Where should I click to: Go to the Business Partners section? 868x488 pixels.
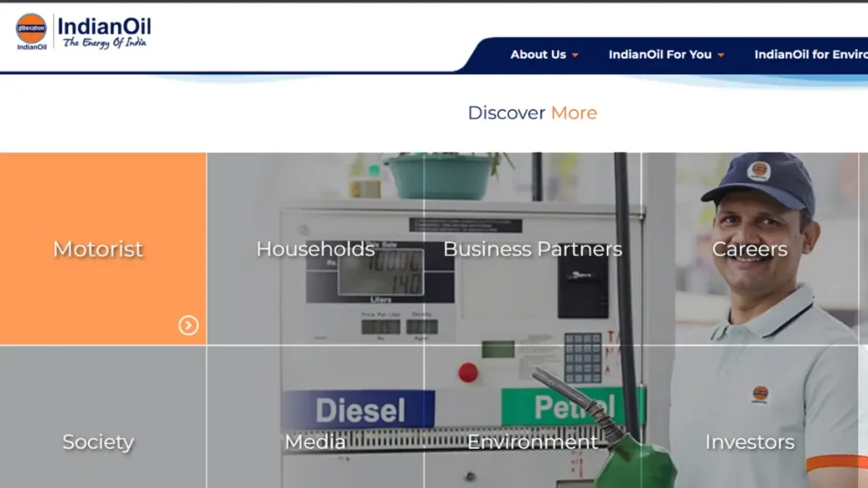[532, 249]
